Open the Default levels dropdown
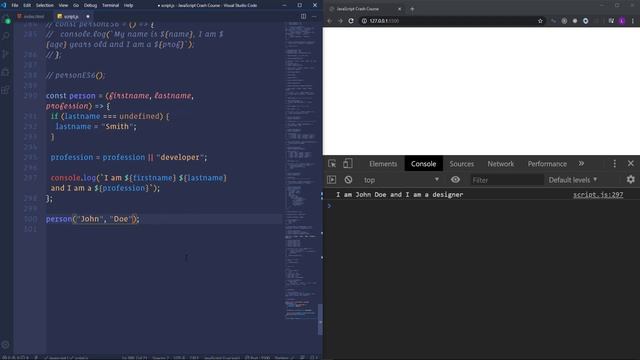The height and width of the screenshot is (360, 640). (573, 180)
